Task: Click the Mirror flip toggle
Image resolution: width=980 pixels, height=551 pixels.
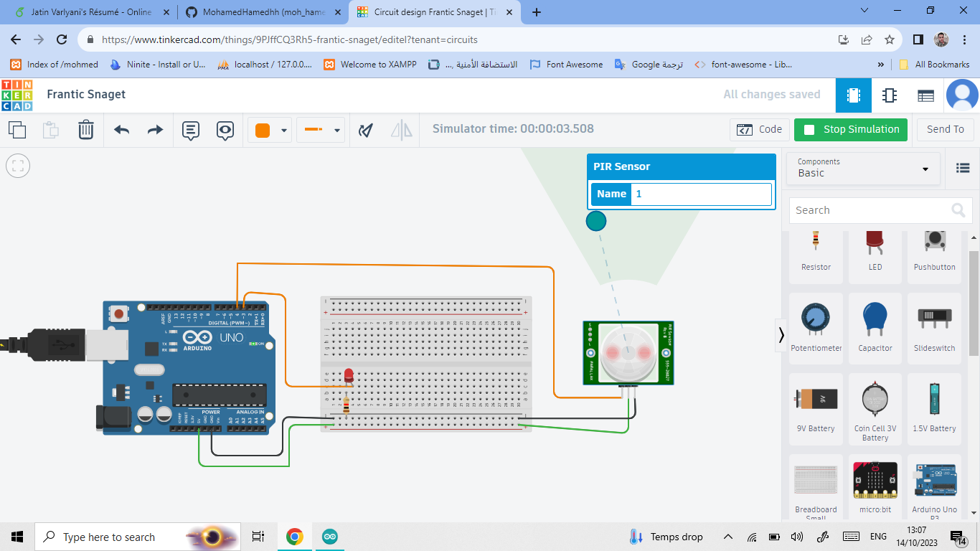Action: pos(400,130)
